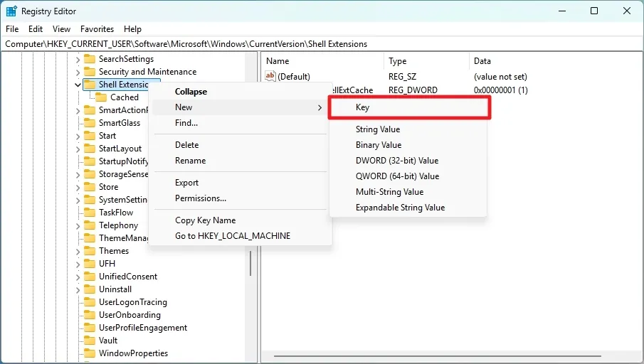644x364 pixels.
Task: Choose String Value in New submenu
Action: tap(408, 129)
